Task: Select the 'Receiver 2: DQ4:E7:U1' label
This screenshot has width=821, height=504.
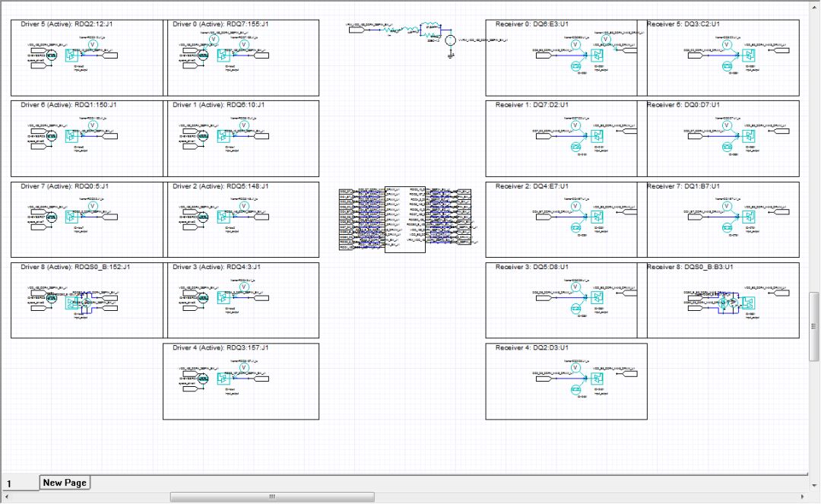Action: click(x=531, y=185)
